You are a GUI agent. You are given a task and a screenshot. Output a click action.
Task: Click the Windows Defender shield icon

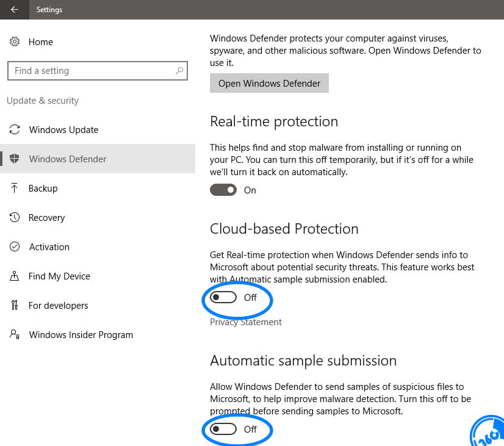click(x=15, y=159)
